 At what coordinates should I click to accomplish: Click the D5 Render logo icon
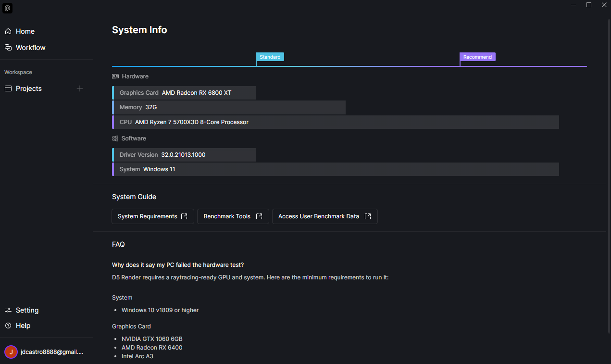tap(8, 8)
